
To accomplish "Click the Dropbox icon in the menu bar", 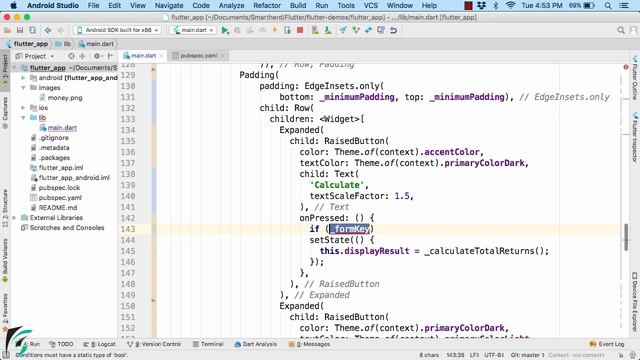I will tap(482, 6).
